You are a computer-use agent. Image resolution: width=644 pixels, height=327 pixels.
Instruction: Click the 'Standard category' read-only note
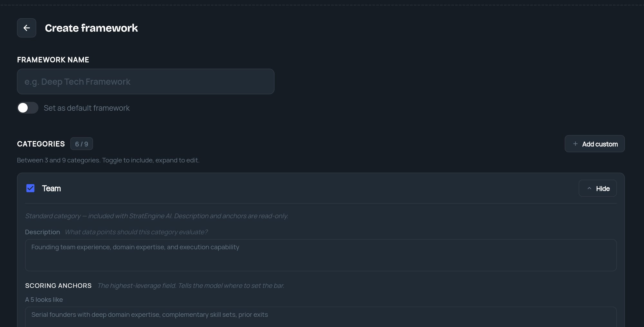click(x=156, y=216)
